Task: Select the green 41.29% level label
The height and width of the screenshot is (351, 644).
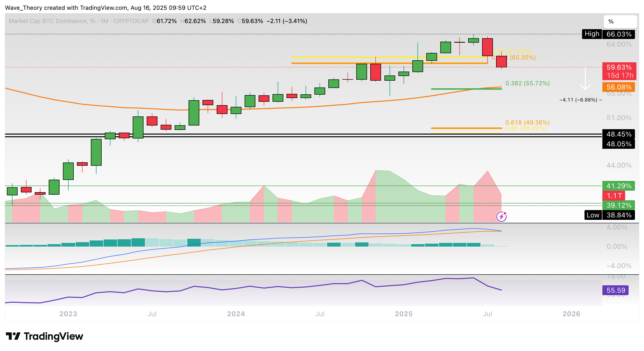Action: tap(619, 186)
